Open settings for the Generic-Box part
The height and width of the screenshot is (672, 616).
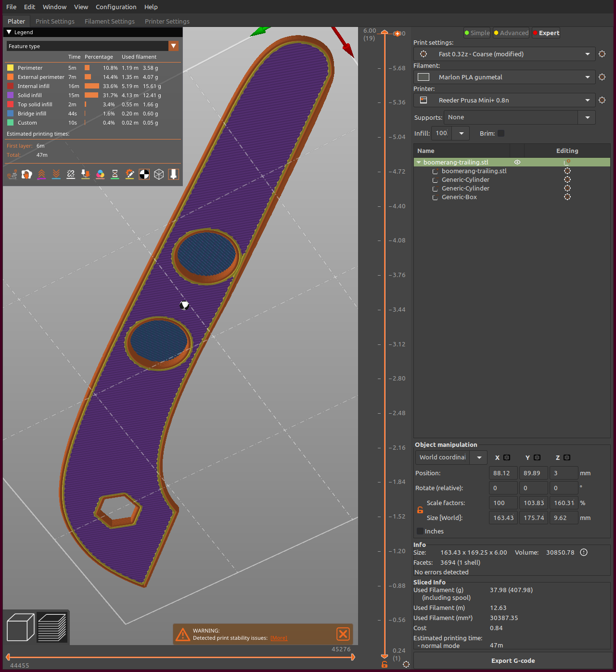pyautogui.click(x=567, y=197)
